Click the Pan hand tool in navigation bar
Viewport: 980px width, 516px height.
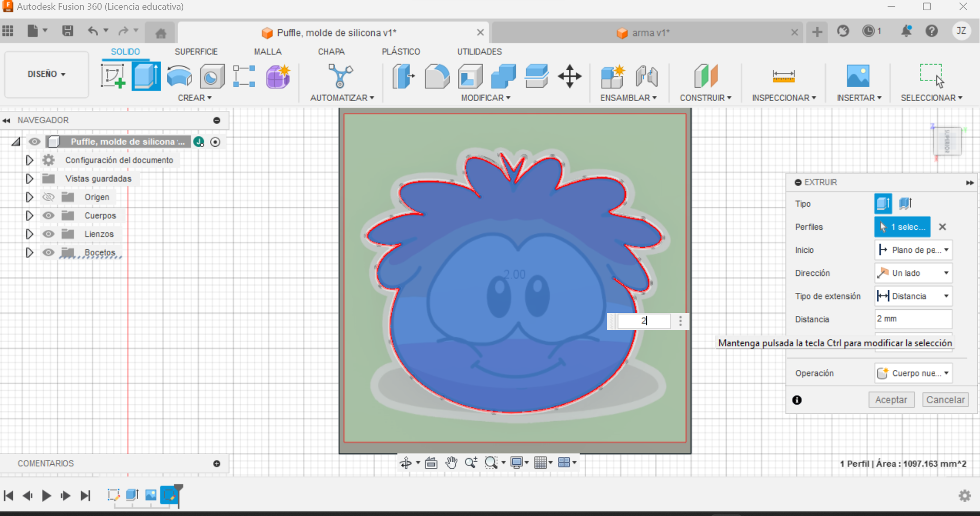[451, 463]
